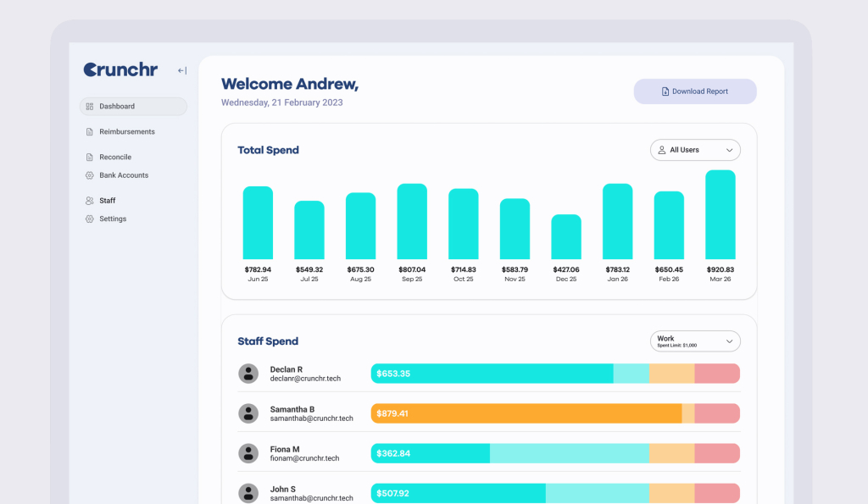Select the Mar 26 spend bar
The image size is (868, 504).
[x=721, y=214]
